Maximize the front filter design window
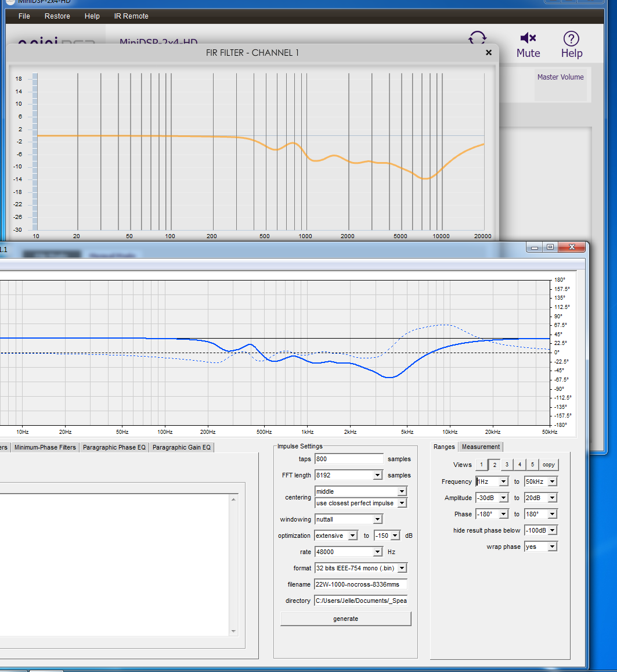 click(x=550, y=247)
